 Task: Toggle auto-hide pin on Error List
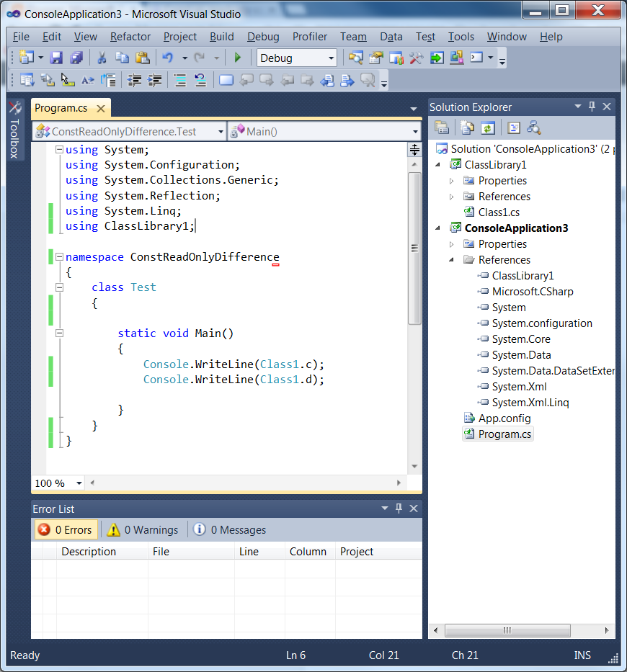pos(399,509)
